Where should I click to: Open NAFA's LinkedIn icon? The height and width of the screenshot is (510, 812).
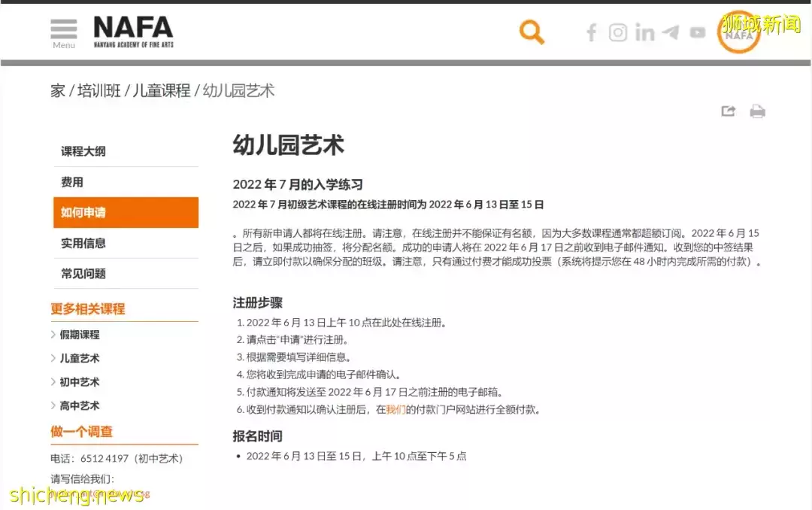644,32
